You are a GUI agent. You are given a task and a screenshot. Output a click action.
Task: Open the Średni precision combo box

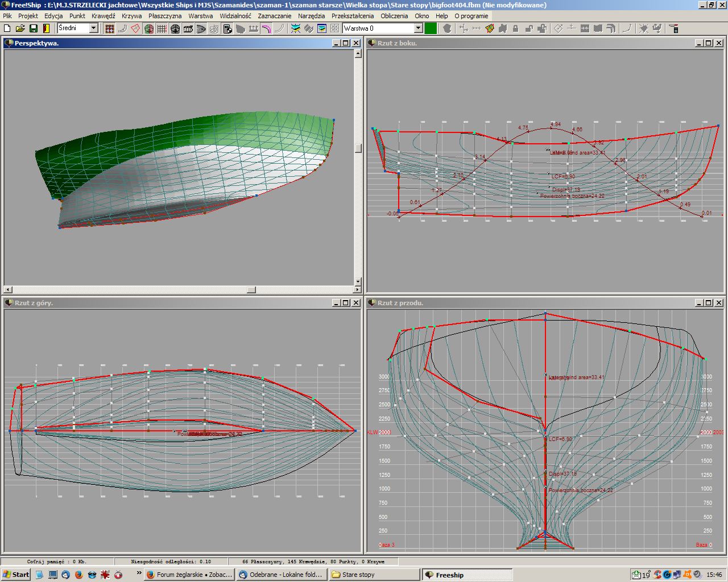pos(77,28)
